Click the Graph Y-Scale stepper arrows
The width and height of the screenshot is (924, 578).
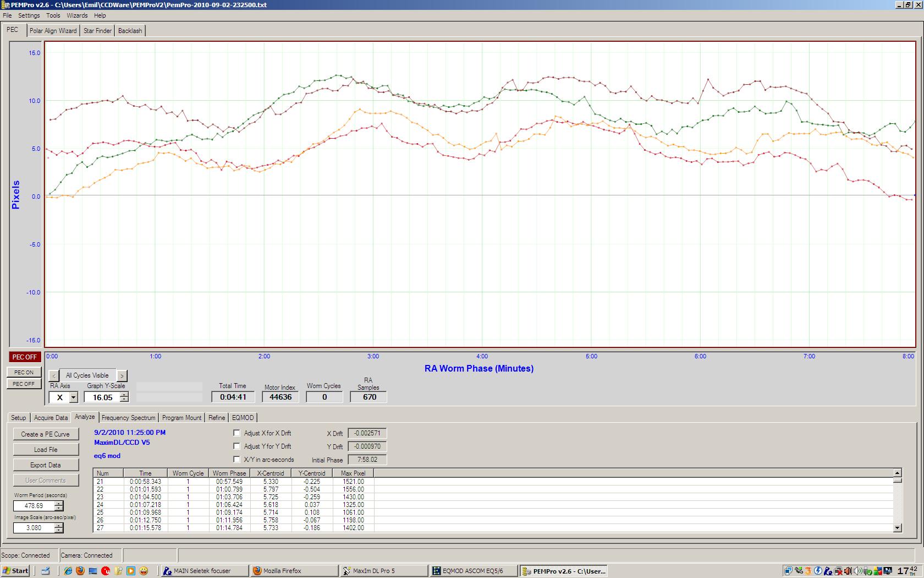(124, 397)
